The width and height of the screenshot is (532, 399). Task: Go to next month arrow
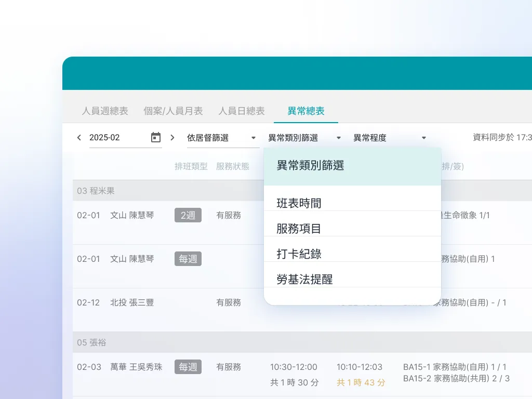click(172, 137)
